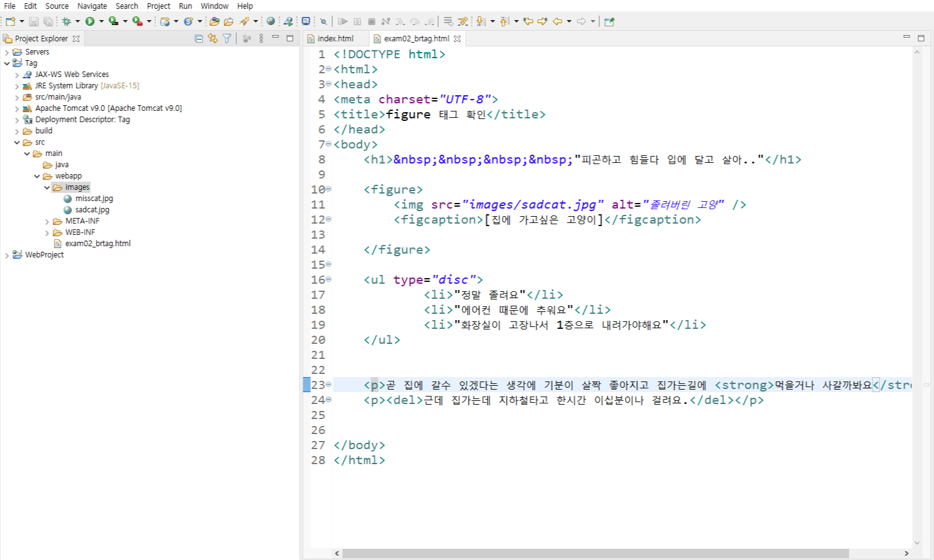Open the Navigate menu
Screen dimensions: 934x560
coord(92,6)
